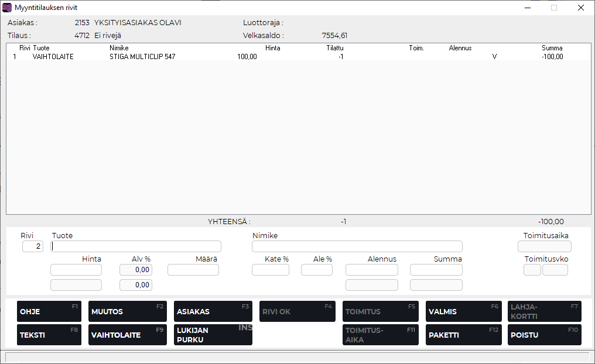The height and width of the screenshot is (364, 595).
Task: Click the Toimitusaika delivery time field
Action: point(545,246)
